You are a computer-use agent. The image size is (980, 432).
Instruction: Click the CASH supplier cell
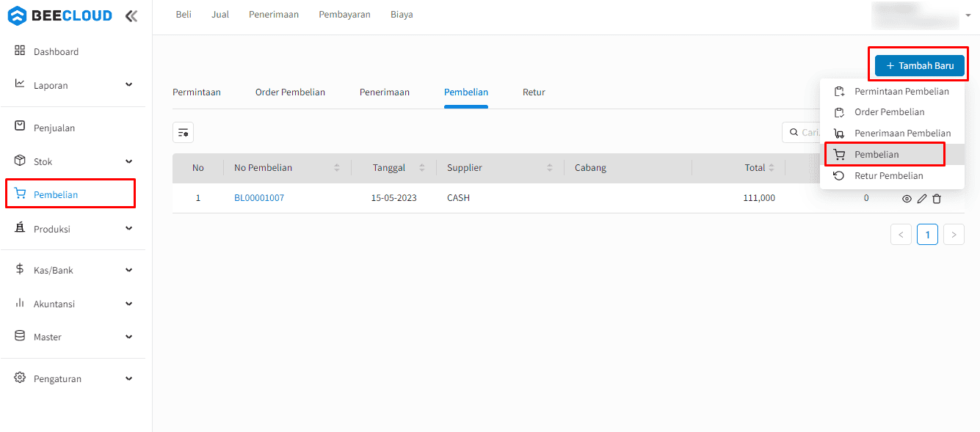click(458, 198)
